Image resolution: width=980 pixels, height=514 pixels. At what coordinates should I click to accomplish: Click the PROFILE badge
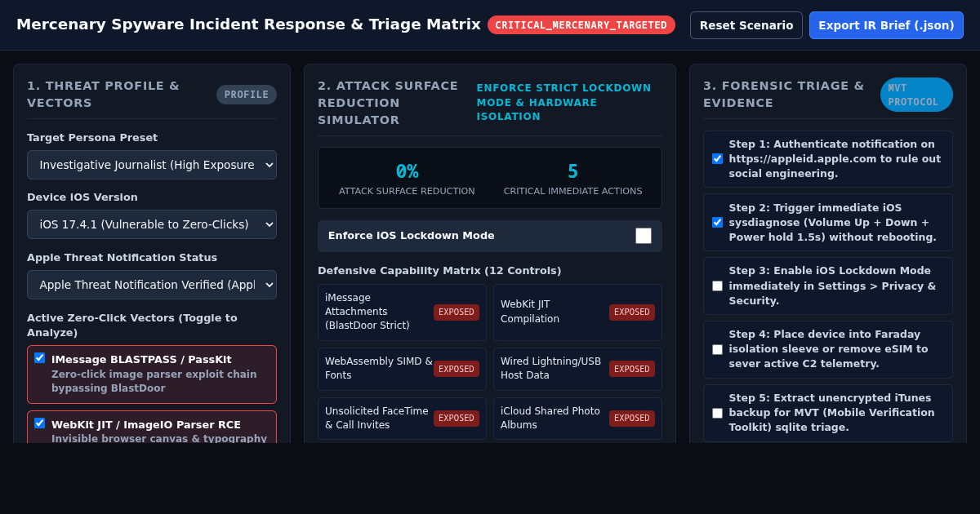tap(247, 95)
